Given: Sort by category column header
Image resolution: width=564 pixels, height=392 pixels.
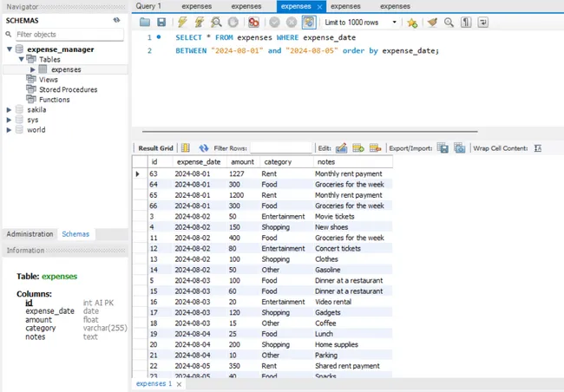Looking at the screenshot, I should tap(286, 162).
